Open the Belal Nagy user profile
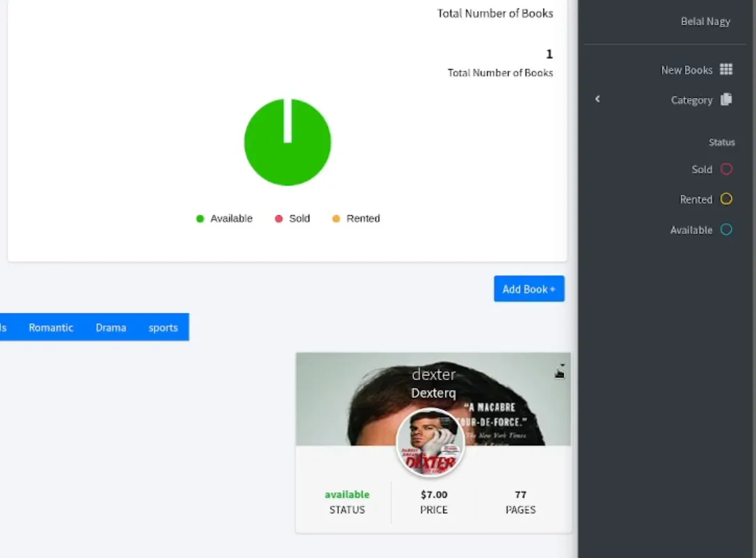 click(x=705, y=21)
